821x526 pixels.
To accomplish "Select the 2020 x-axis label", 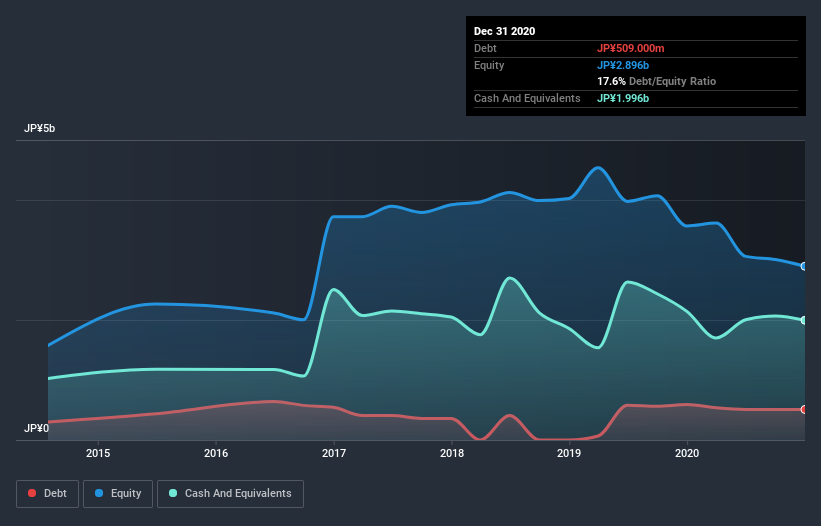I will (x=687, y=453).
